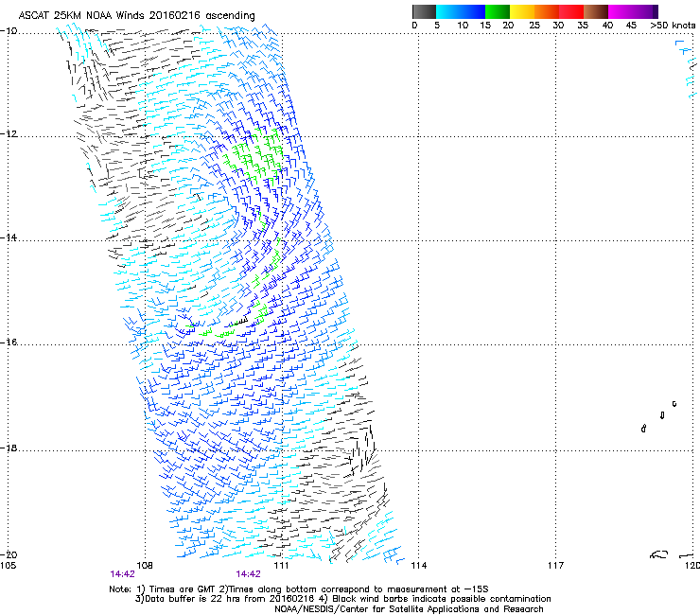Click the note about black wind barbs contamination
The image size is (700, 615).
tap(436, 599)
